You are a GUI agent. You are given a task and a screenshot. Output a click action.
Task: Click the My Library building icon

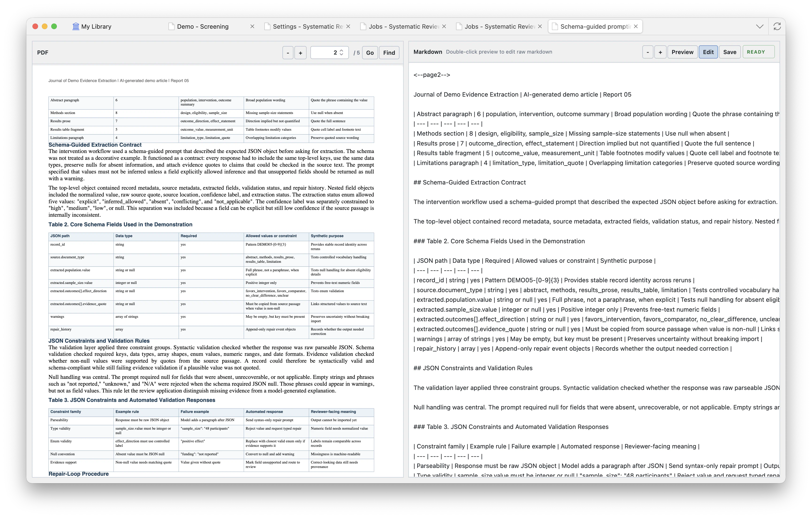[76, 26]
